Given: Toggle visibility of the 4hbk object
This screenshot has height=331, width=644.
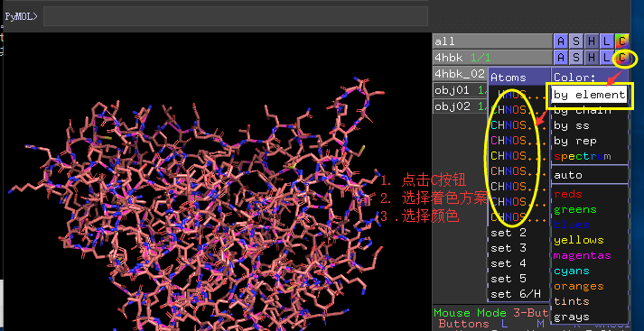Looking at the screenshot, I should pyautogui.click(x=492, y=58).
